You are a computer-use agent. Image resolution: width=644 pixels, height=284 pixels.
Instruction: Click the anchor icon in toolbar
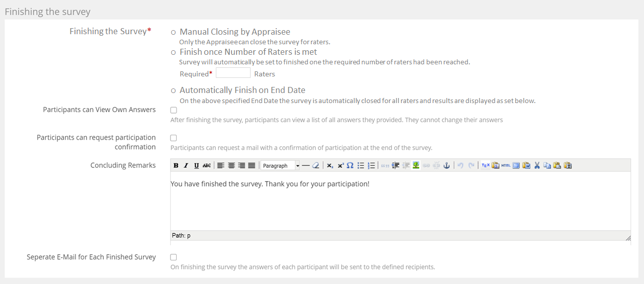pyautogui.click(x=446, y=165)
